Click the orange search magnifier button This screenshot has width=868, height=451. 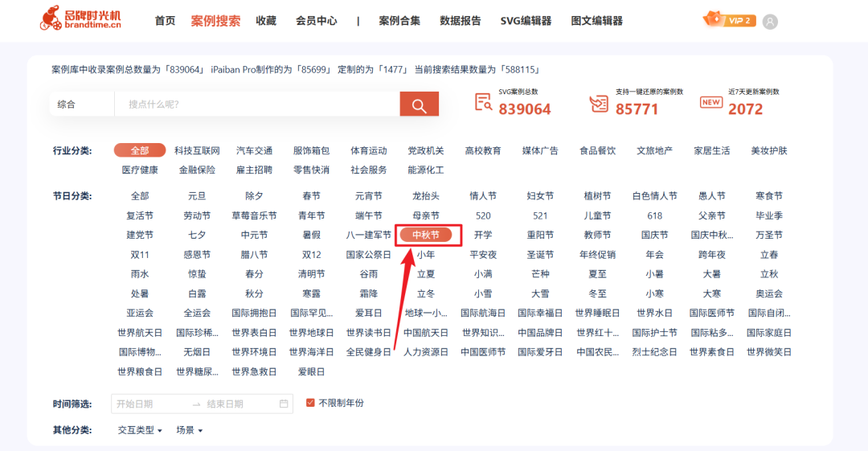[x=419, y=105]
